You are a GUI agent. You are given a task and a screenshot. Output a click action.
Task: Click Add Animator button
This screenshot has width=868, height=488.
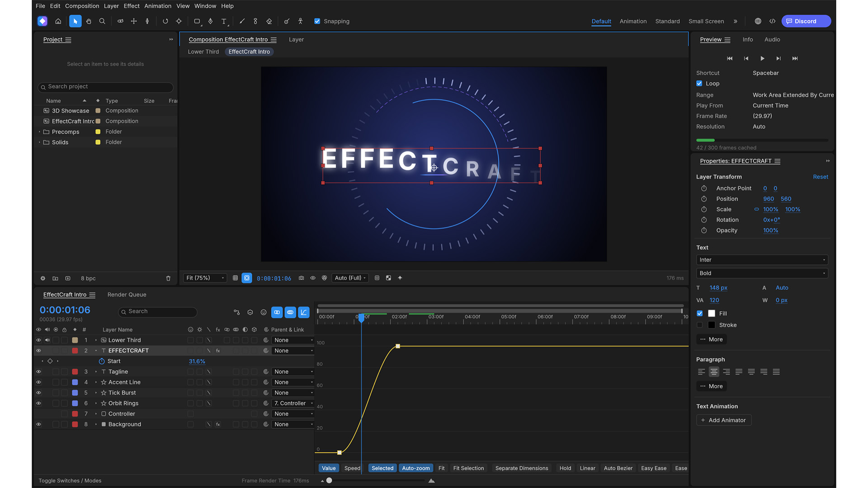click(x=724, y=420)
